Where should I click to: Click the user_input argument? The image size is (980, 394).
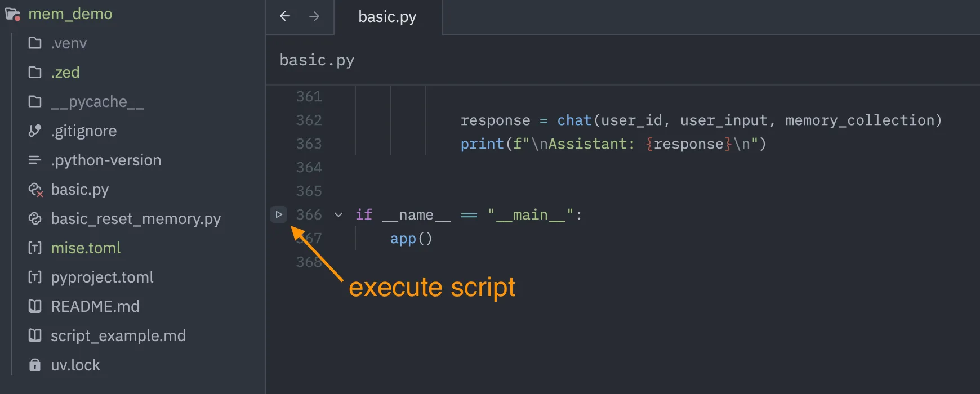tap(724, 120)
